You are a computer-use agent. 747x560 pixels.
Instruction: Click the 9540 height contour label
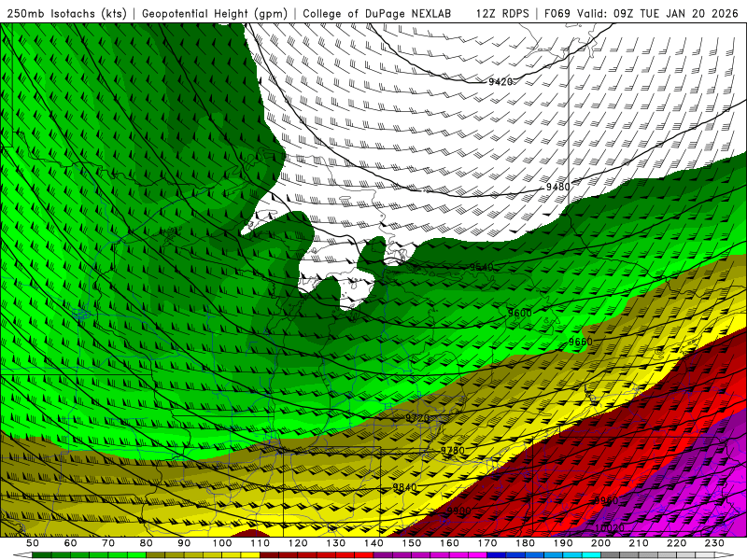click(x=481, y=267)
